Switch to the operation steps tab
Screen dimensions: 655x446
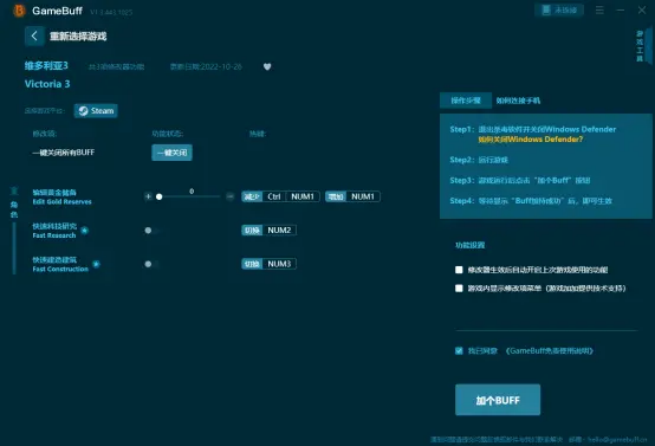(465, 101)
